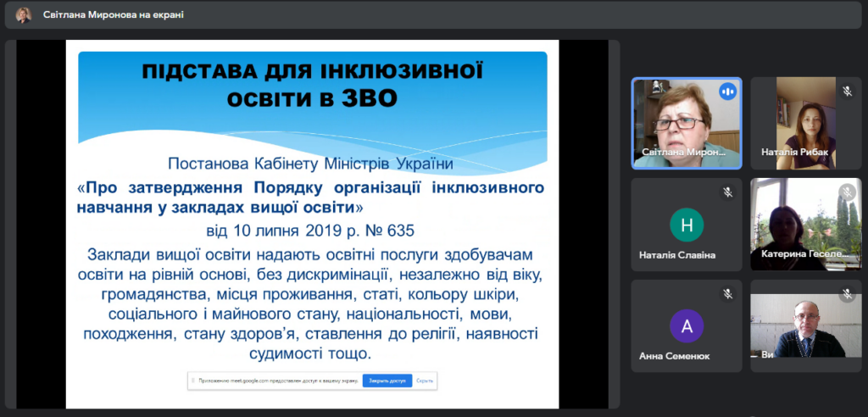Click muted microphone icon on Наталія Славіна tile

coord(727,192)
